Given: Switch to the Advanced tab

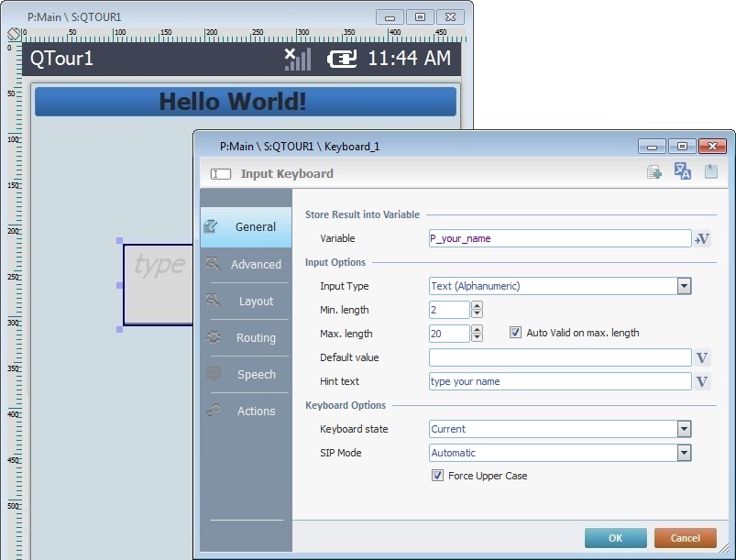Looking at the screenshot, I should point(246,264).
